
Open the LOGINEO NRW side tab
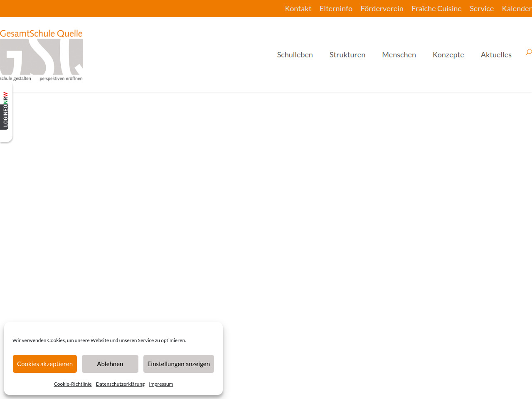[x=5, y=110]
